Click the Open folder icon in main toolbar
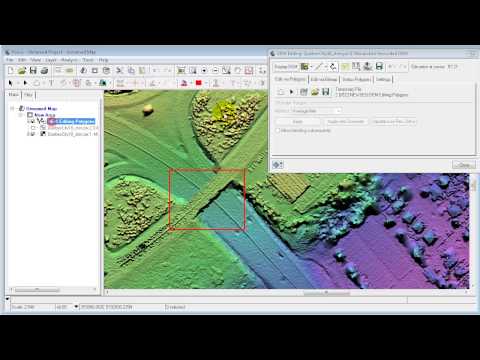480x360 pixels. 22,70
